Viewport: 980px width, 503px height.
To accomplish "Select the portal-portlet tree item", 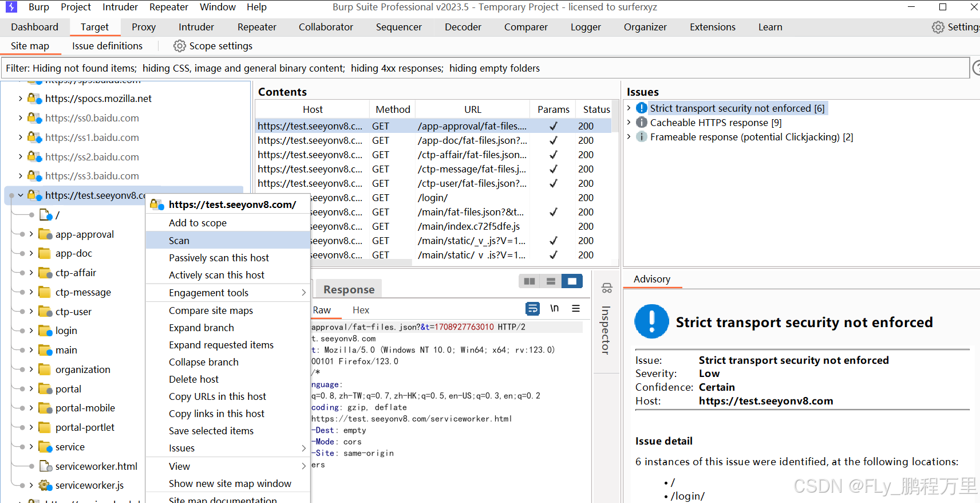I will (x=85, y=427).
